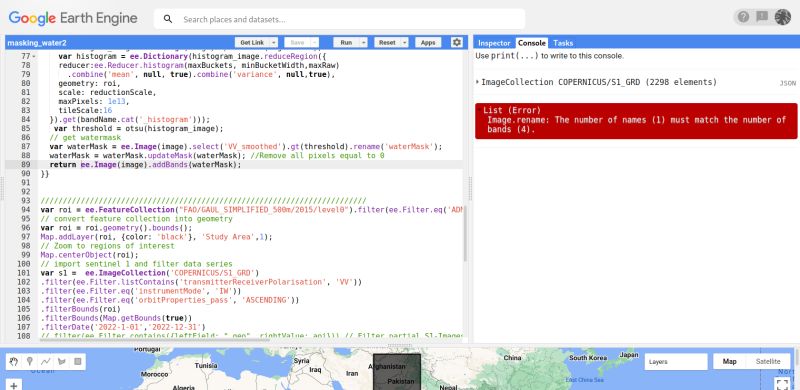Open the Apps button
This screenshot has height=390, width=800.
pos(428,42)
